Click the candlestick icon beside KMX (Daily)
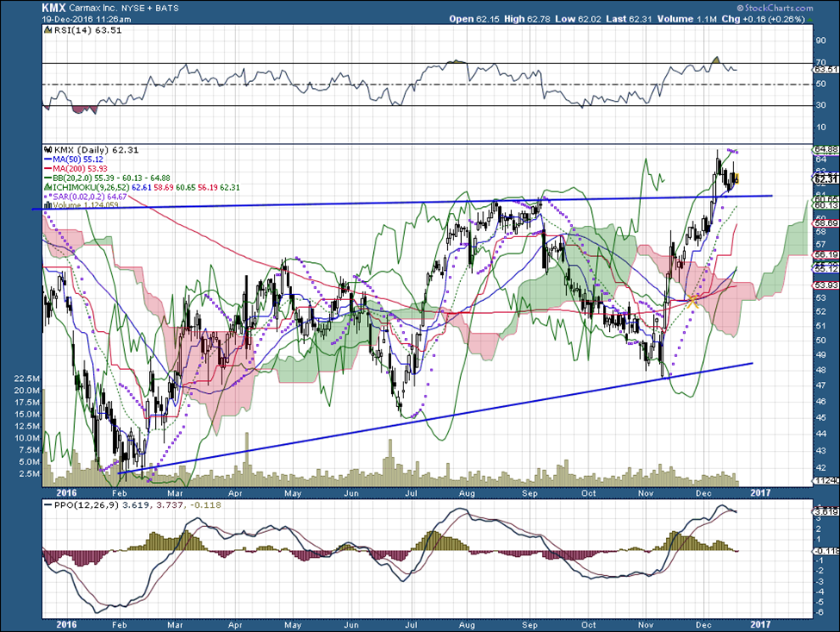This screenshot has width=840, height=632. pyautogui.click(x=48, y=151)
